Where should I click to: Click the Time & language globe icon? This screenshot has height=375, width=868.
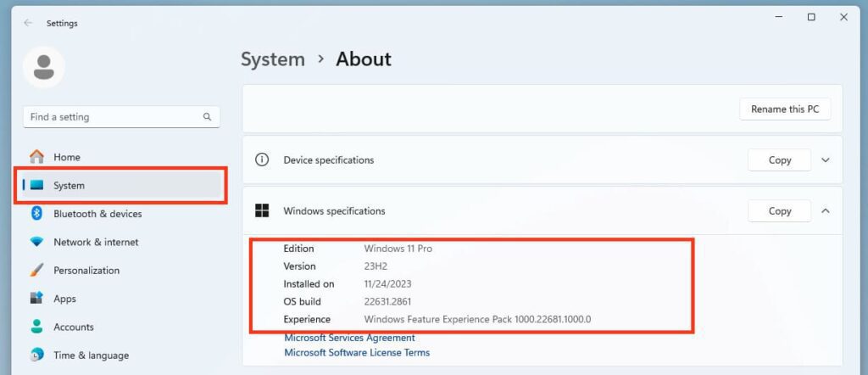click(36, 355)
